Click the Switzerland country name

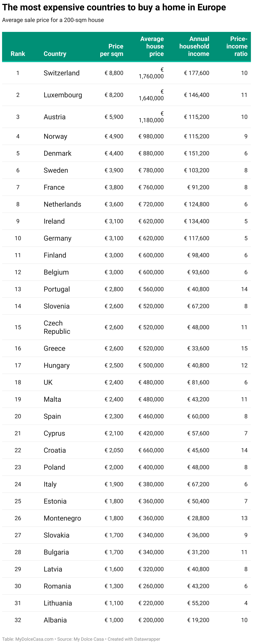click(x=62, y=73)
